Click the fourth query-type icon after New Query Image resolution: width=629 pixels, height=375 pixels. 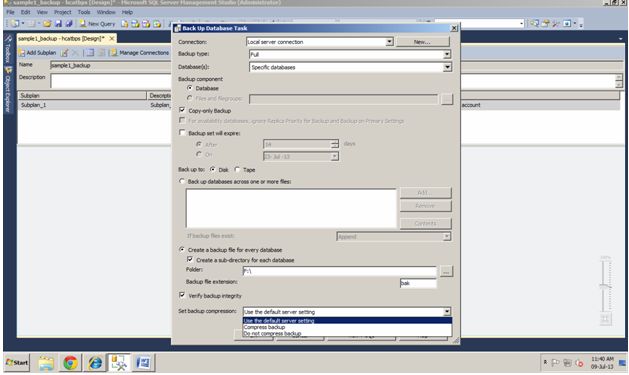click(x=157, y=24)
